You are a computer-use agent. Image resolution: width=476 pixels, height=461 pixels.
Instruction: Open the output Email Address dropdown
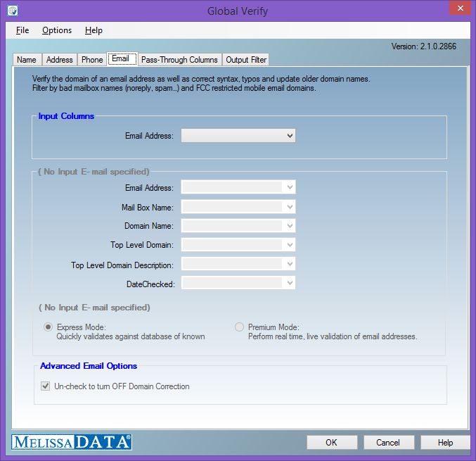point(238,187)
